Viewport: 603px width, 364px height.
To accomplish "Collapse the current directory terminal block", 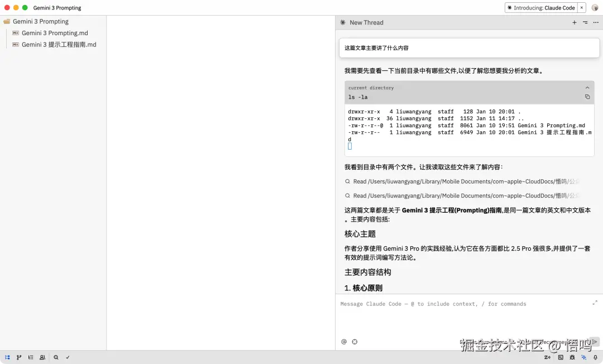I will (587, 88).
